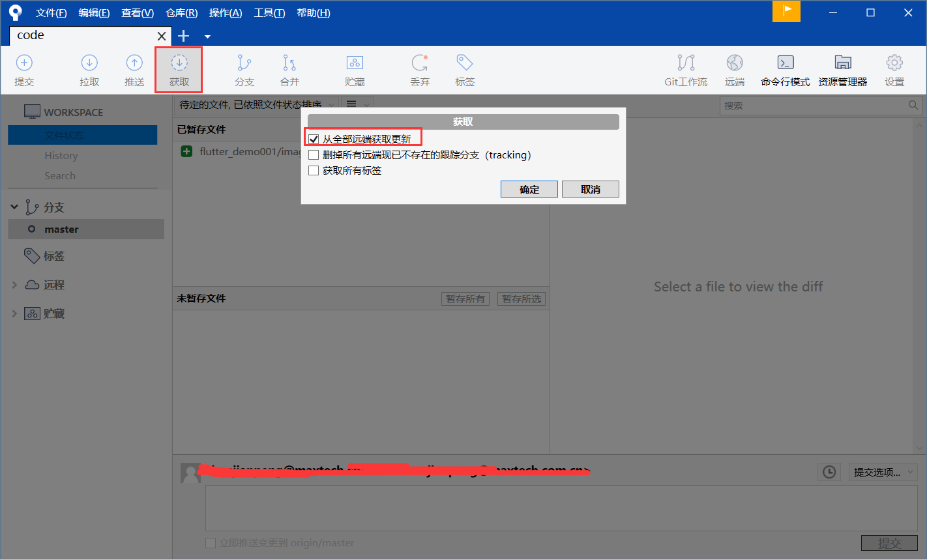Check the 获取所有标签 option
The height and width of the screenshot is (560, 927).
coord(314,170)
